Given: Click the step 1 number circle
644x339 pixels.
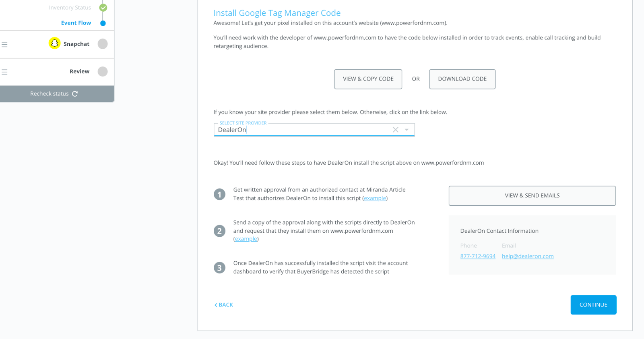Looking at the screenshot, I should [219, 194].
